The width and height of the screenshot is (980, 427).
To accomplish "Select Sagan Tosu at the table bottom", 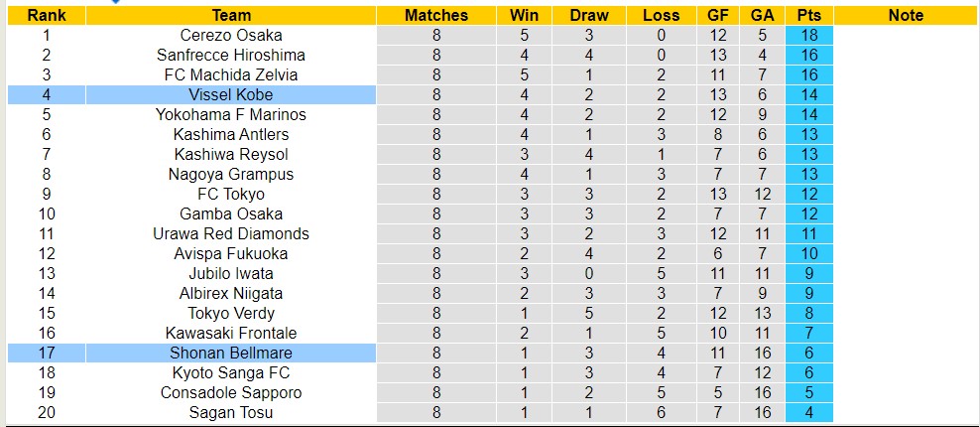I will click(231, 412).
